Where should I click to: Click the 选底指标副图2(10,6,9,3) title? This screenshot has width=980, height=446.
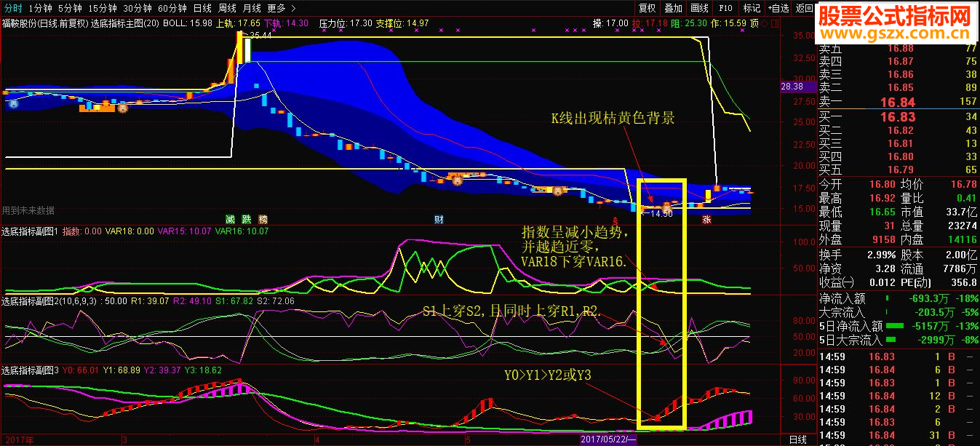coord(49,300)
